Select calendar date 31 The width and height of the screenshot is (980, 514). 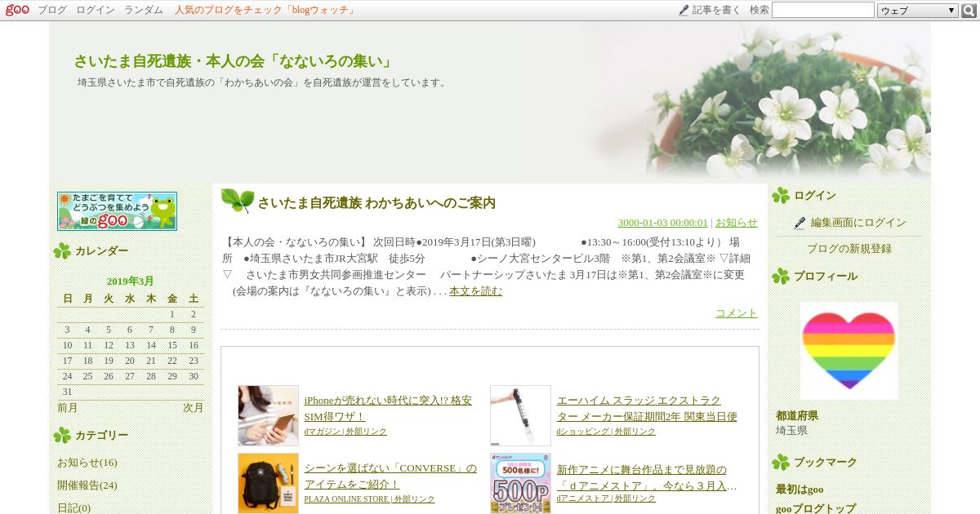click(67, 392)
